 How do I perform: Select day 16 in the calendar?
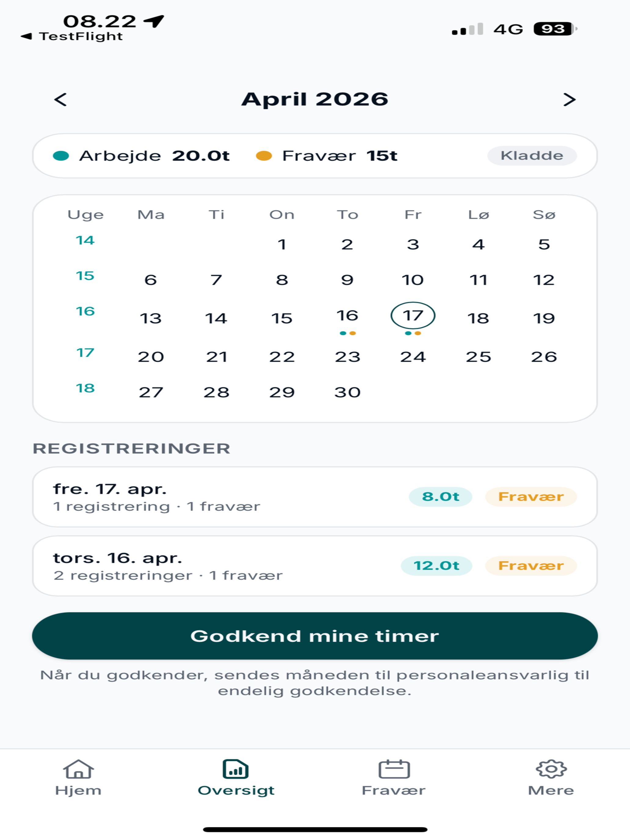[x=347, y=316]
